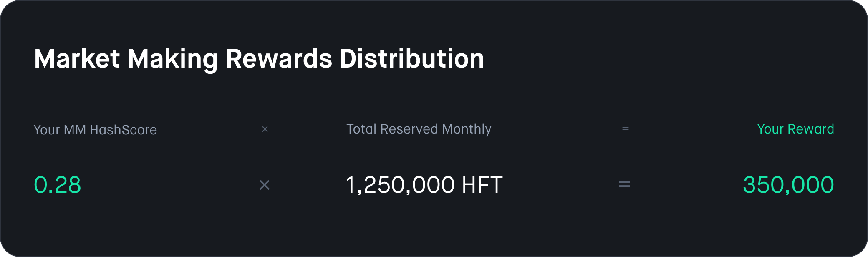The image size is (868, 257).
Task: Select the 1,250,000 number
Action: point(400,185)
